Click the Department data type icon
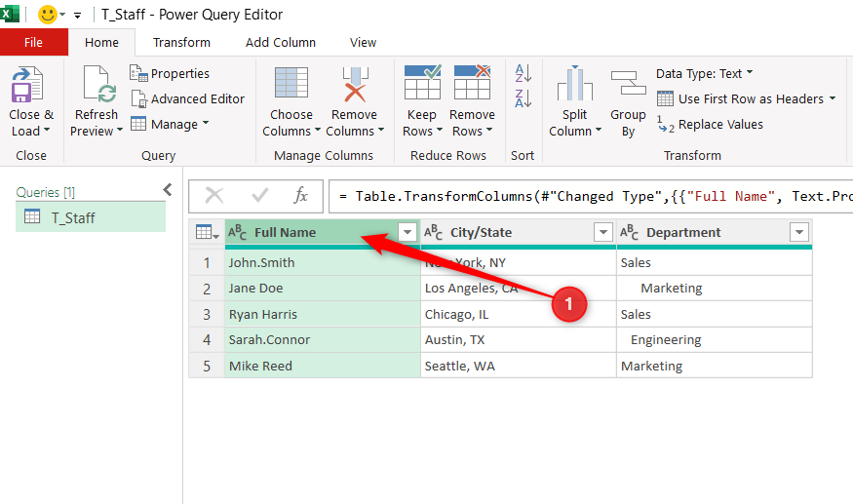The image size is (853, 504). click(629, 232)
